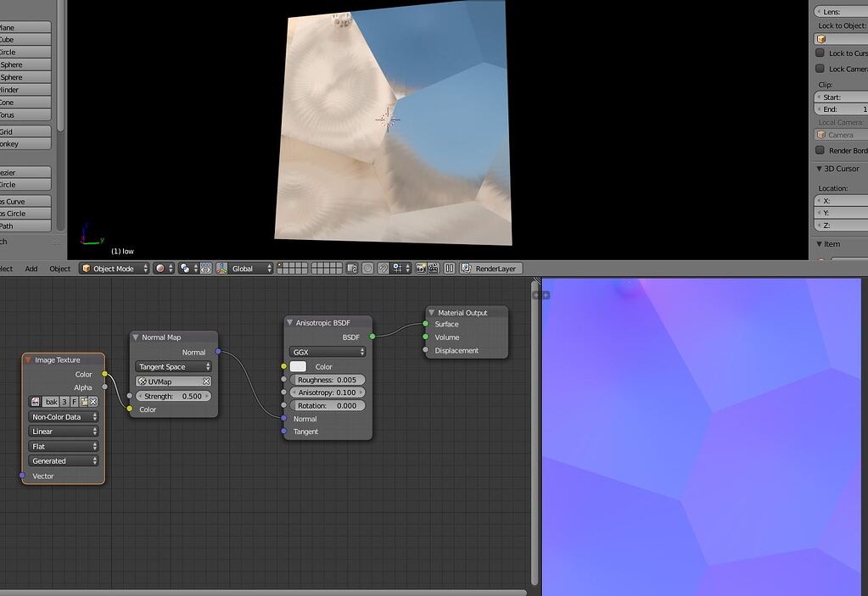This screenshot has width=868, height=596.
Task: Collapse the Anisotropic BSDF node
Action: 289,322
